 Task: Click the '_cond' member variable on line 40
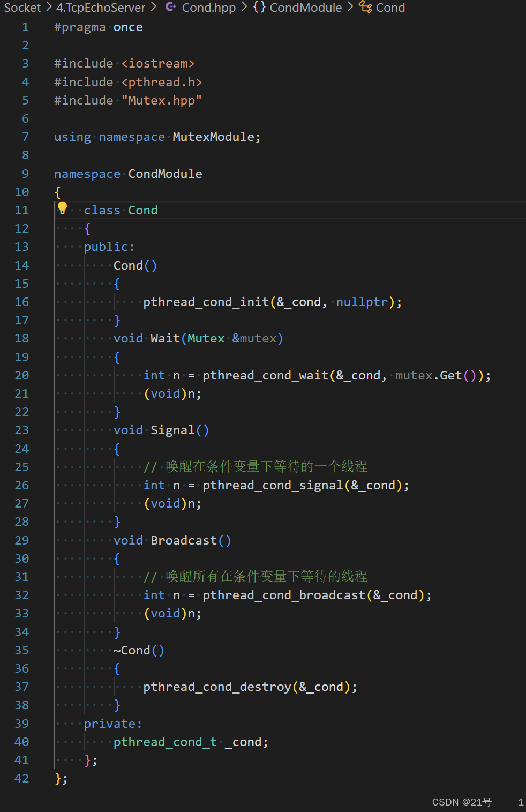[x=243, y=742]
